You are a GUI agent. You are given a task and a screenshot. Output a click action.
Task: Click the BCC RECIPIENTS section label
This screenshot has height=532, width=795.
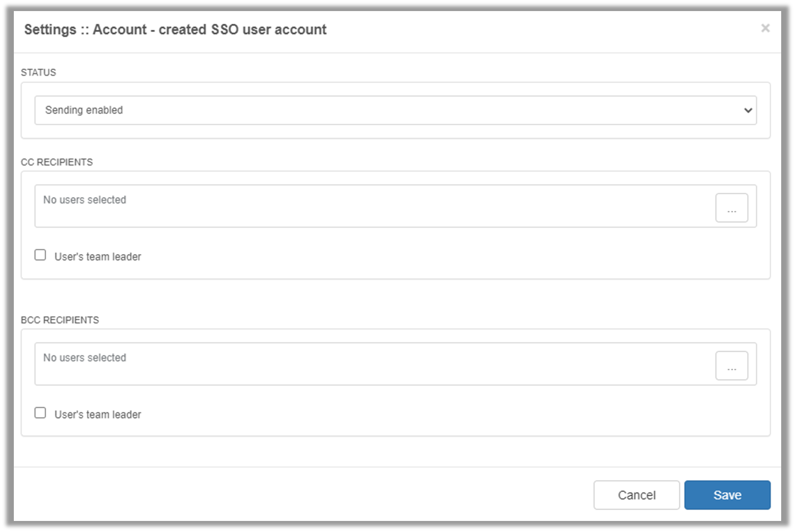click(60, 320)
